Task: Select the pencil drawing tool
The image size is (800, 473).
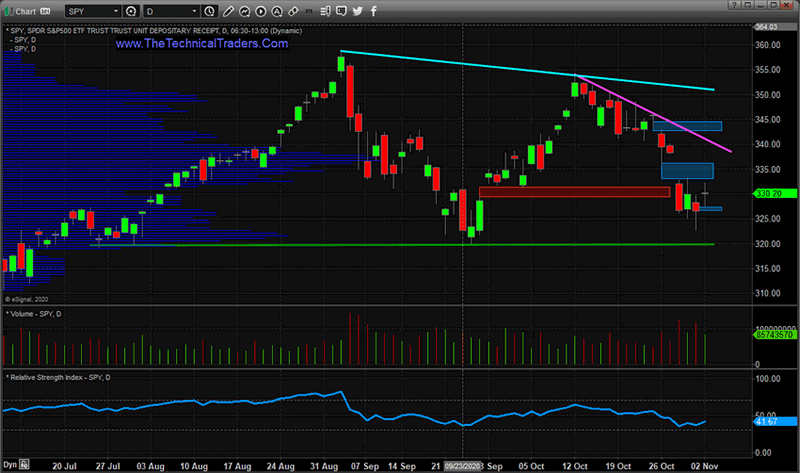Action: coord(227,11)
